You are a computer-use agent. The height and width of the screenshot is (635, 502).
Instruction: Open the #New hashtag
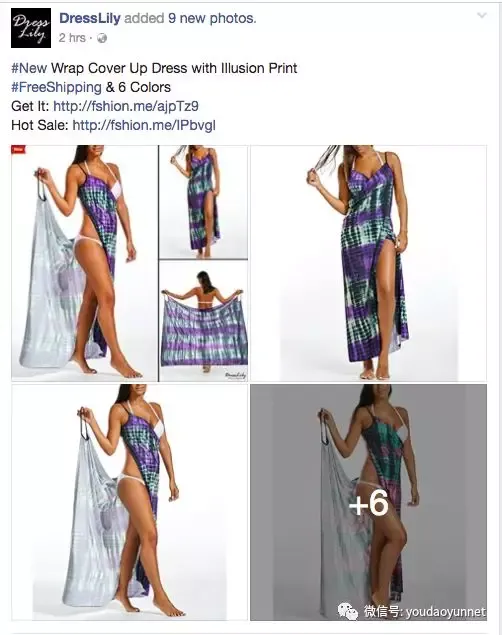tap(29, 68)
